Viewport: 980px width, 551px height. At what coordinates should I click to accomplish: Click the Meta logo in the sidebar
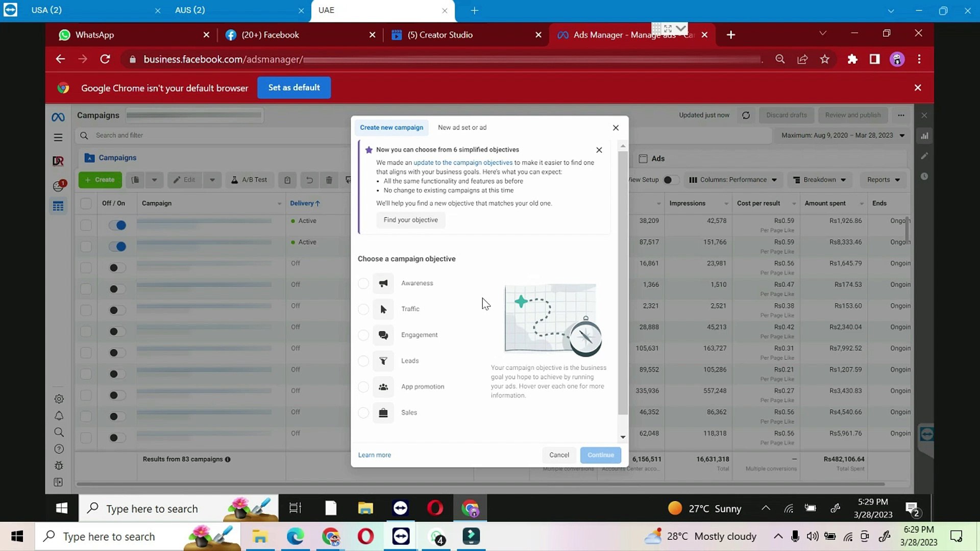(x=58, y=116)
